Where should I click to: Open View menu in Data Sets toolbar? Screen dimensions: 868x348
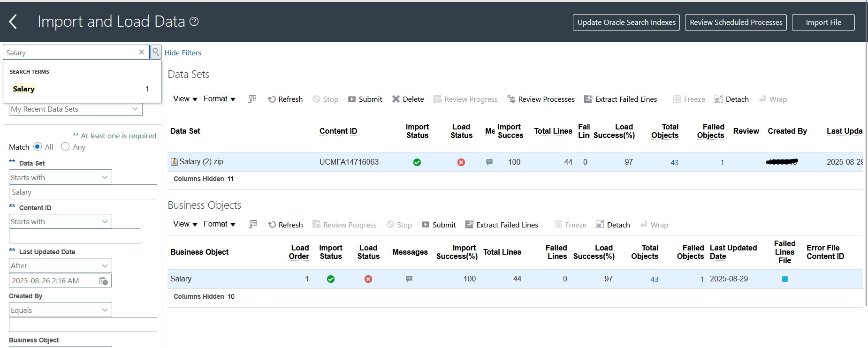[x=185, y=99]
